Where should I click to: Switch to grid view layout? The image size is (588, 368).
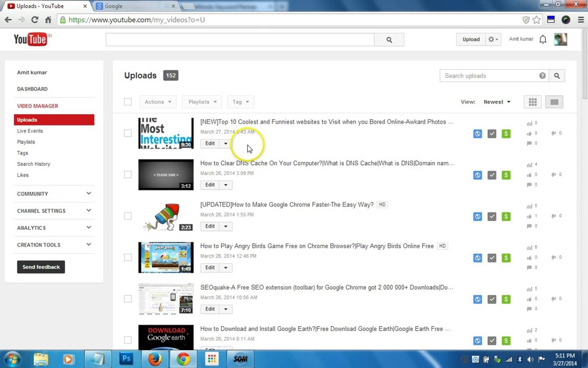pyautogui.click(x=533, y=102)
